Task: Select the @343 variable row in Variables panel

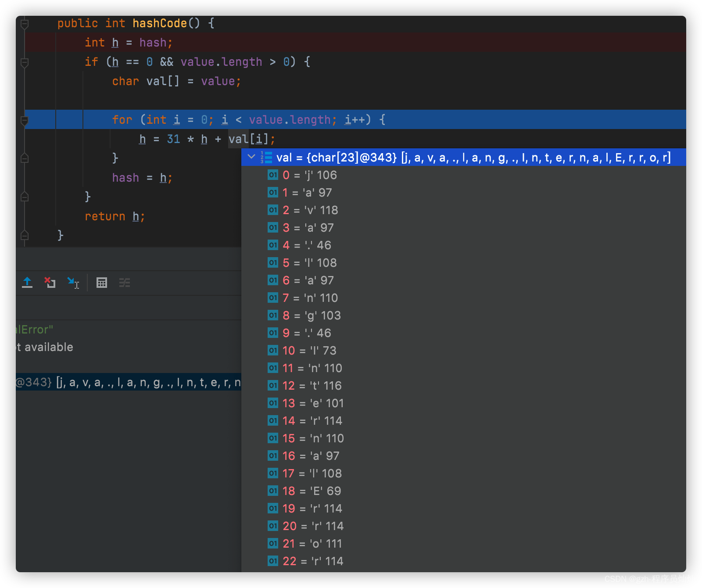Action: (x=129, y=382)
